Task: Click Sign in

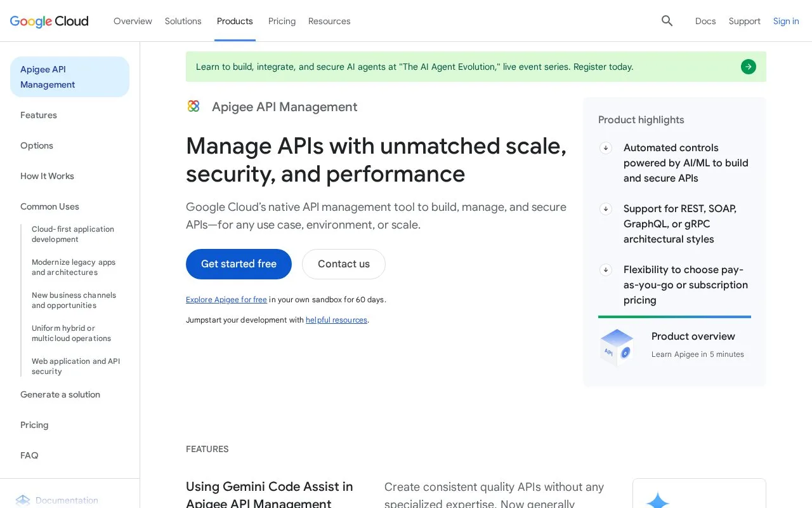Action: click(x=786, y=21)
